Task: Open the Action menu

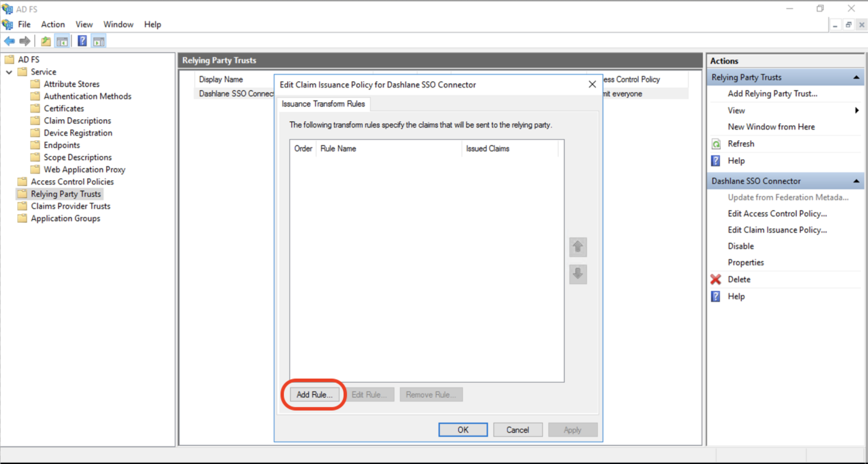Action: pyautogui.click(x=53, y=24)
